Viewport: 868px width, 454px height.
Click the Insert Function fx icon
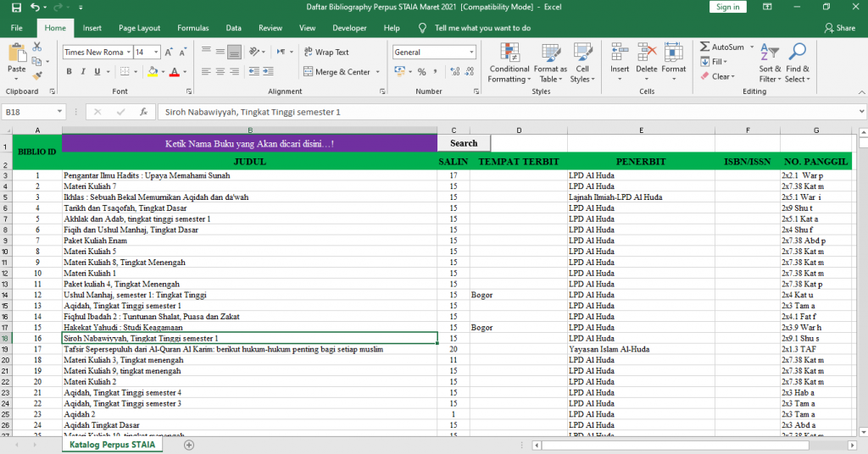coord(143,112)
